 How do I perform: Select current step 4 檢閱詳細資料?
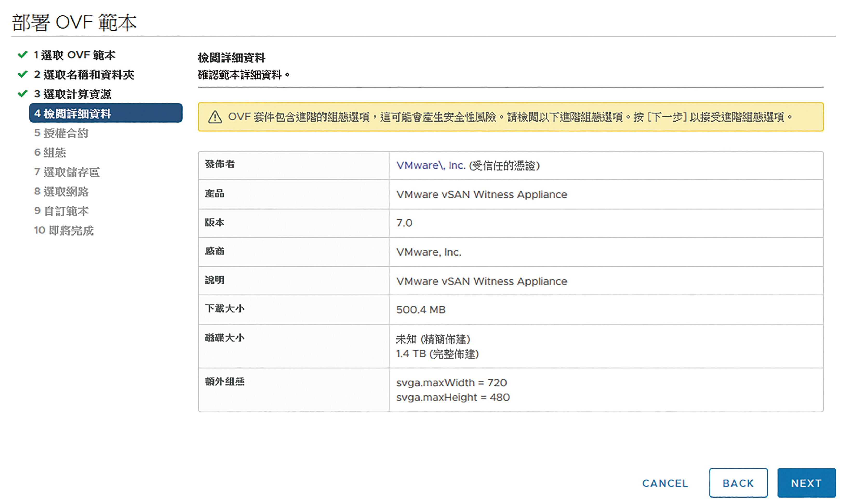pos(106,113)
